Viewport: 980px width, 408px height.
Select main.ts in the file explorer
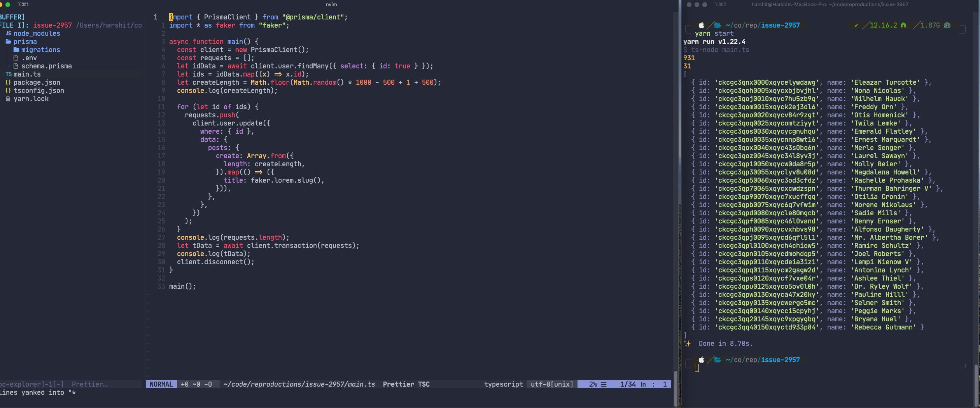(x=27, y=74)
